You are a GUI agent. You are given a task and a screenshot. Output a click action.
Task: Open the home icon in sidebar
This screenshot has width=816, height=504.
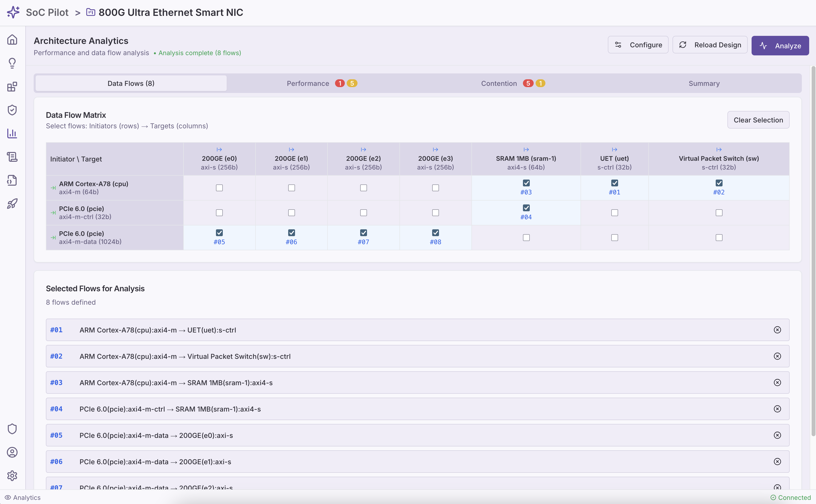tap(12, 40)
